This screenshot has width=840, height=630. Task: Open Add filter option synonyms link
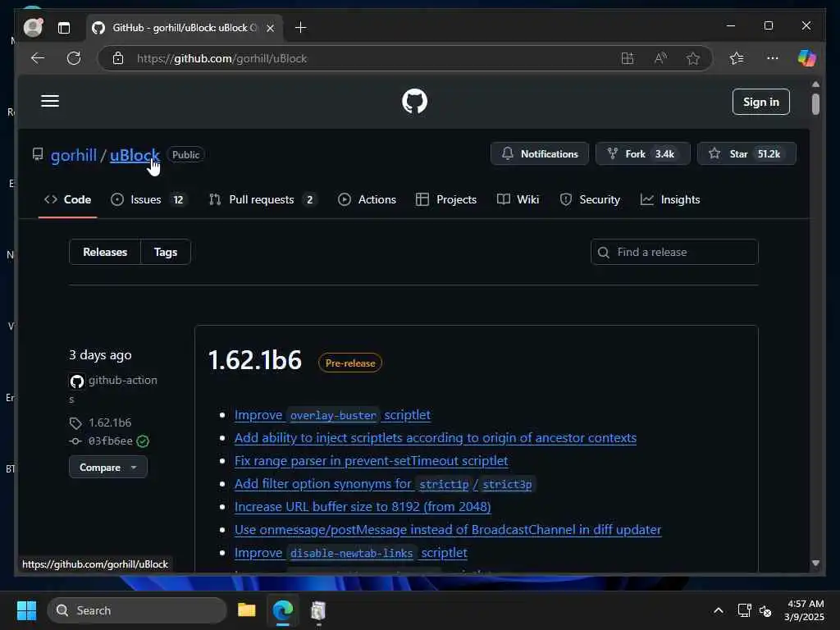tap(384, 484)
